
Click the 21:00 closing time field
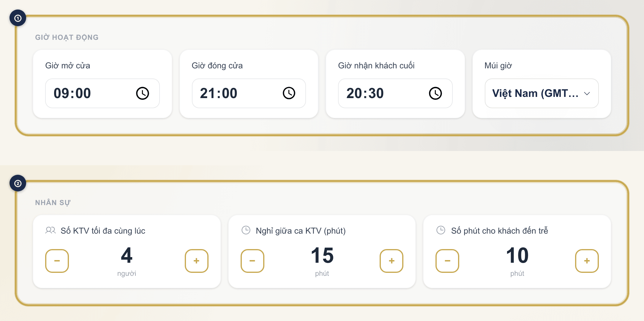(x=249, y=93)
